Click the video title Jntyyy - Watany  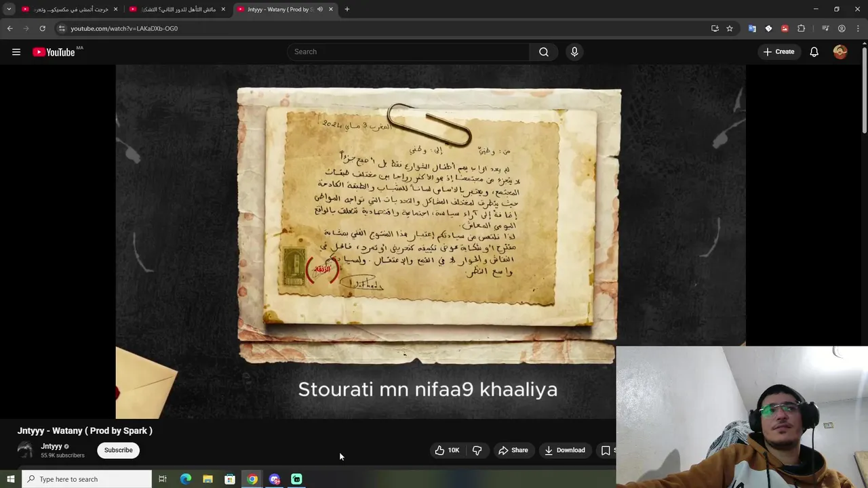point(85,430)
